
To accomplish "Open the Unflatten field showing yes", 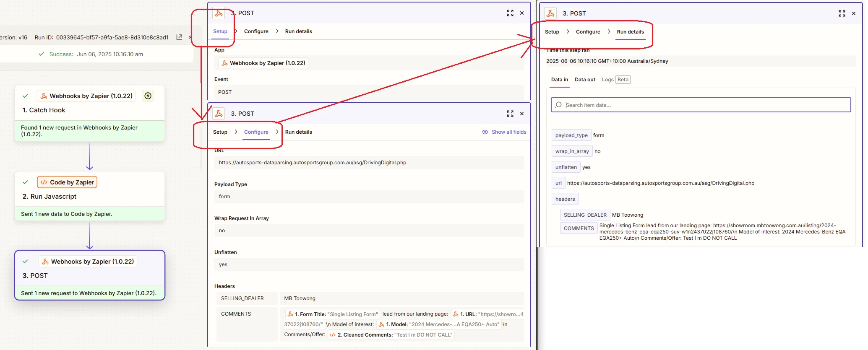I will click(x=369, y=264).
